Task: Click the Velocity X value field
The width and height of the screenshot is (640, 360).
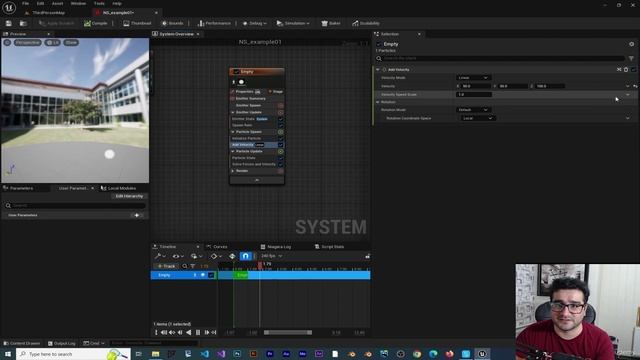Action: tap(476, 86)
